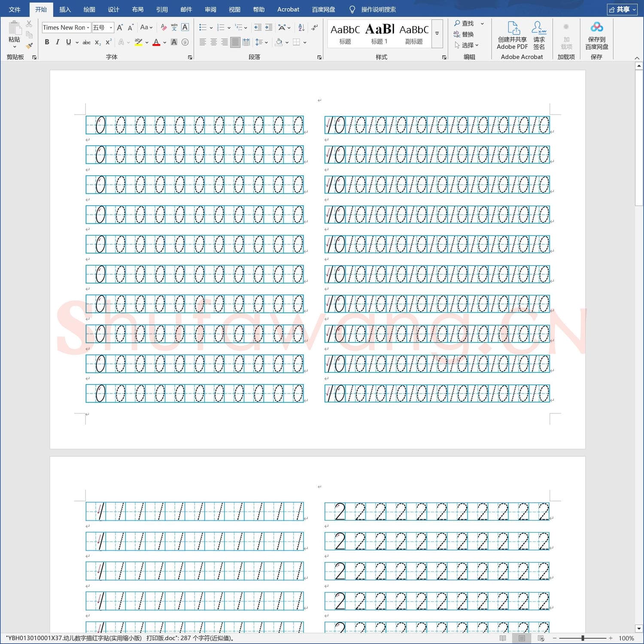644x644 pixels.
Task: Apply character border with boxed A icon
Action: [x=185, y=27]
